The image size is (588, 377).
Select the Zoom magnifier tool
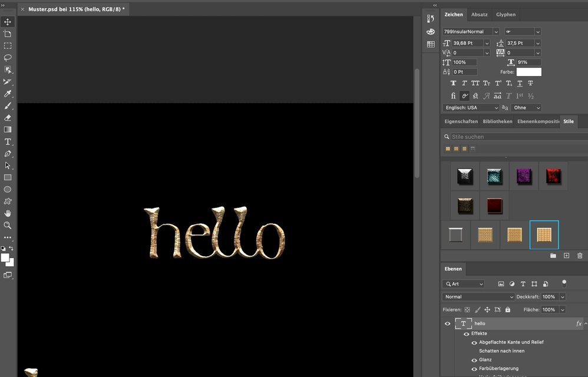(8, 225)
